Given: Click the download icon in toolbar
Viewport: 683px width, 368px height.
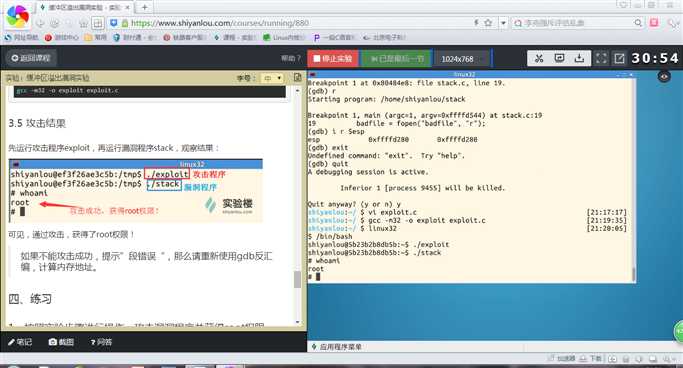Looking at the screenshot, I should tap(579, 58).
